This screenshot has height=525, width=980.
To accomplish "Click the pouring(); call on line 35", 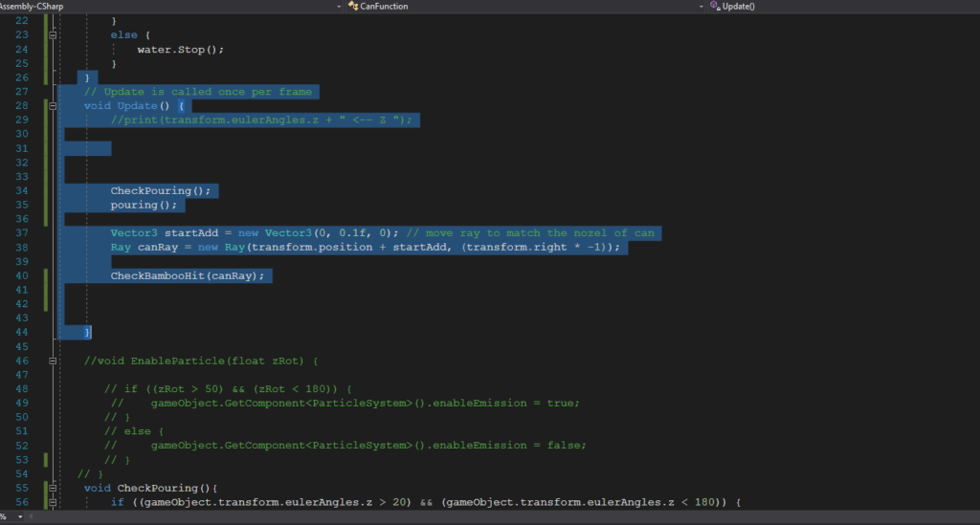I will pyautogui.click(x=144, y=206).
